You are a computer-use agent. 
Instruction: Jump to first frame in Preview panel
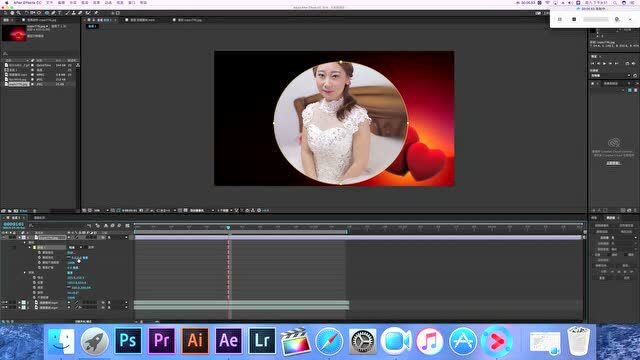[593, 64]
